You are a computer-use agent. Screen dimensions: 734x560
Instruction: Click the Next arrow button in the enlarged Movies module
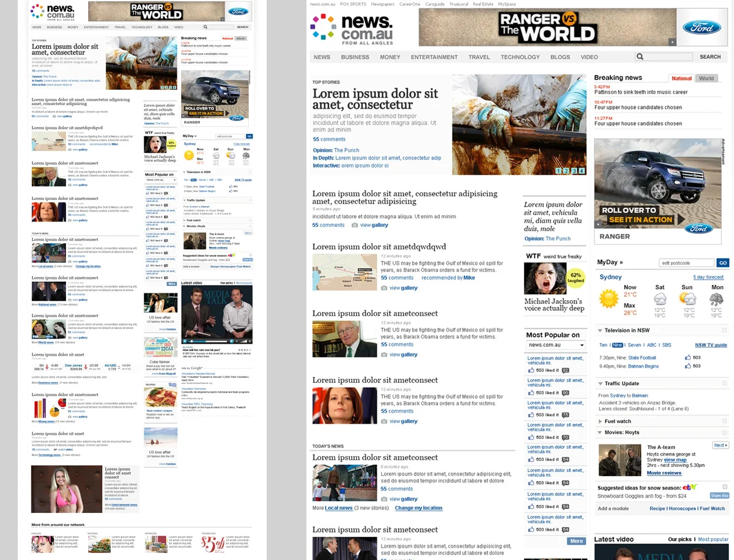(x=721, y=445)
